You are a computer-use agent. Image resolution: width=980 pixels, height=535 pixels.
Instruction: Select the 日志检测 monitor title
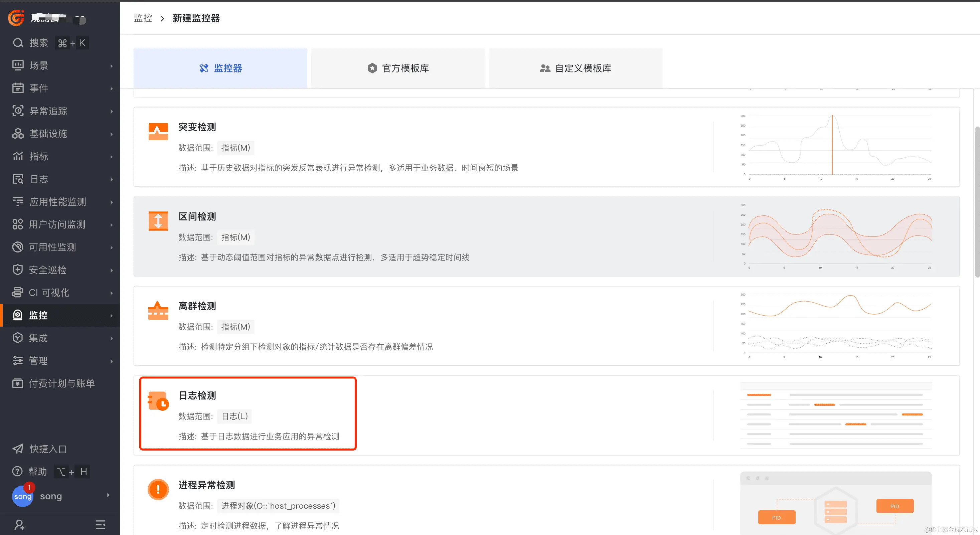197,395
